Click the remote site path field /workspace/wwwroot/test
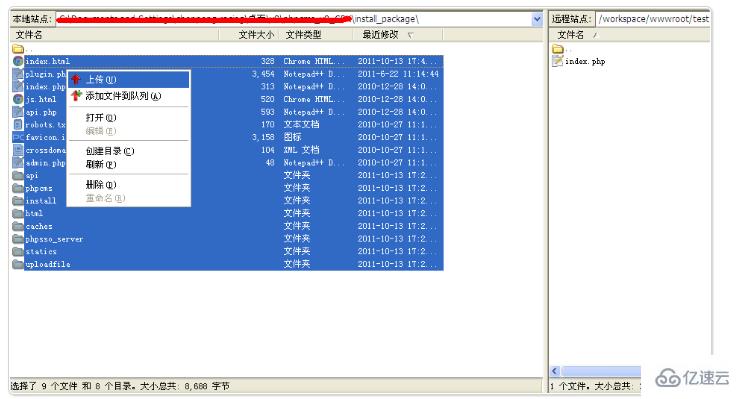741x399 pixels. (653, 19)
